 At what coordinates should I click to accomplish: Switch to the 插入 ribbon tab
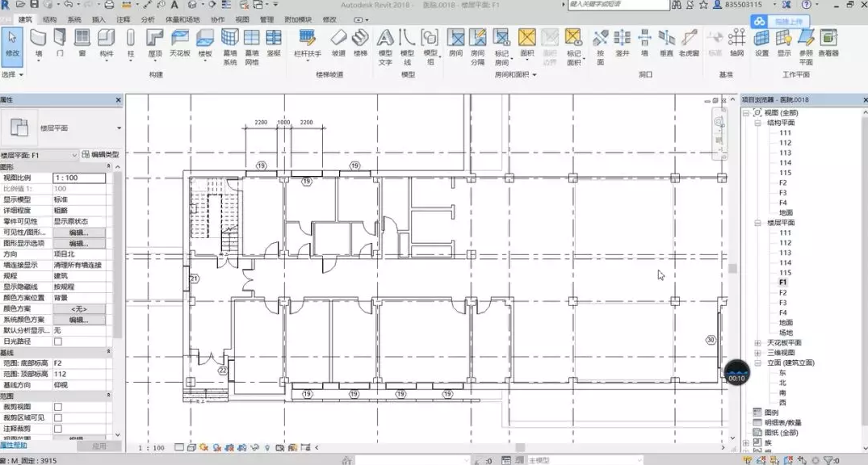click(x=99, y=19)
